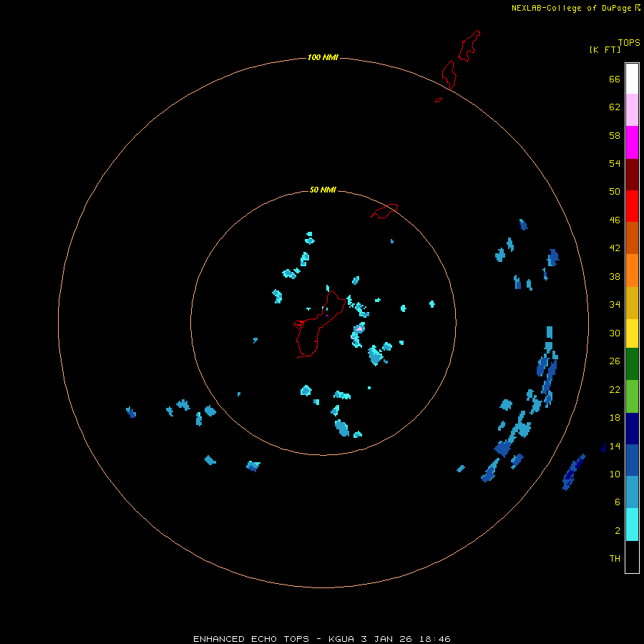Viewport: 644px width, 644px height.
Task: Click the legend value 46
Action: click(615, 220)
